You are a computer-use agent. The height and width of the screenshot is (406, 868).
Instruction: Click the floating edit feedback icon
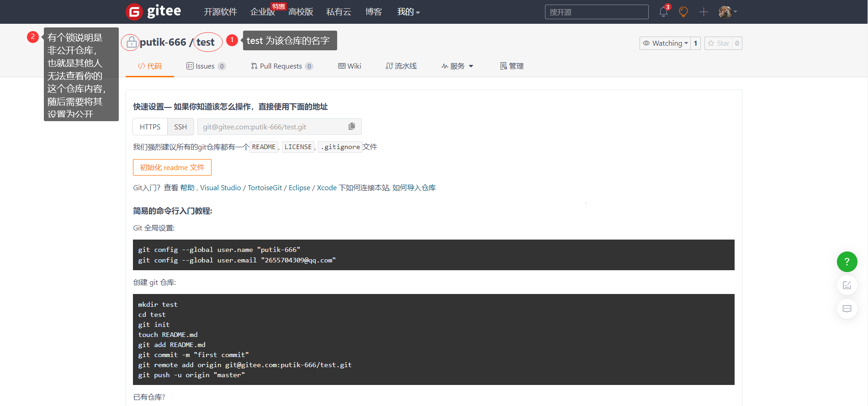pyautogui.click(x=847, y=285)
